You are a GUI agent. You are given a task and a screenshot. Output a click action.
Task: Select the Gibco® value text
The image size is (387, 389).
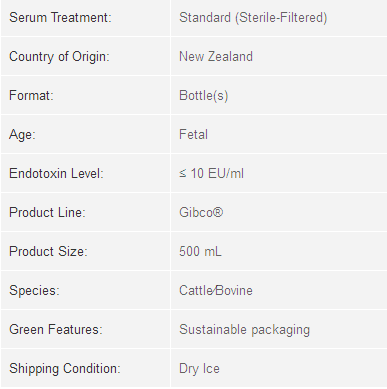coord(201,212)
